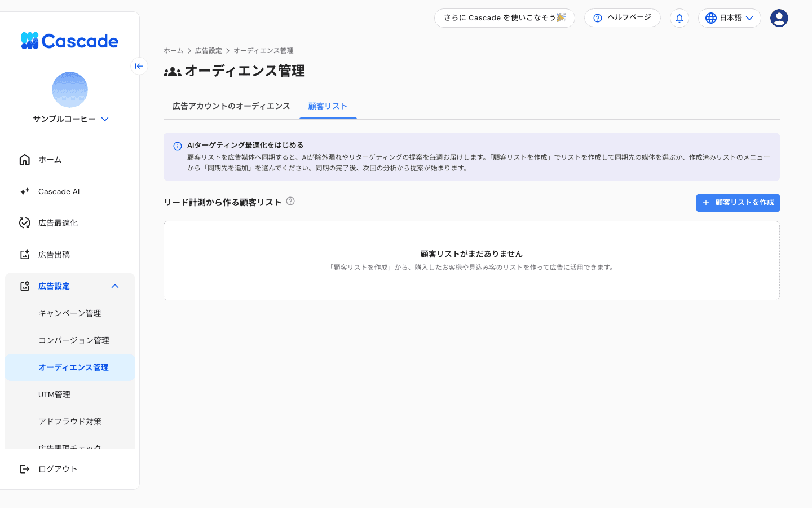Open コンバージョン管理 submenu item

[x=70, y=340]
